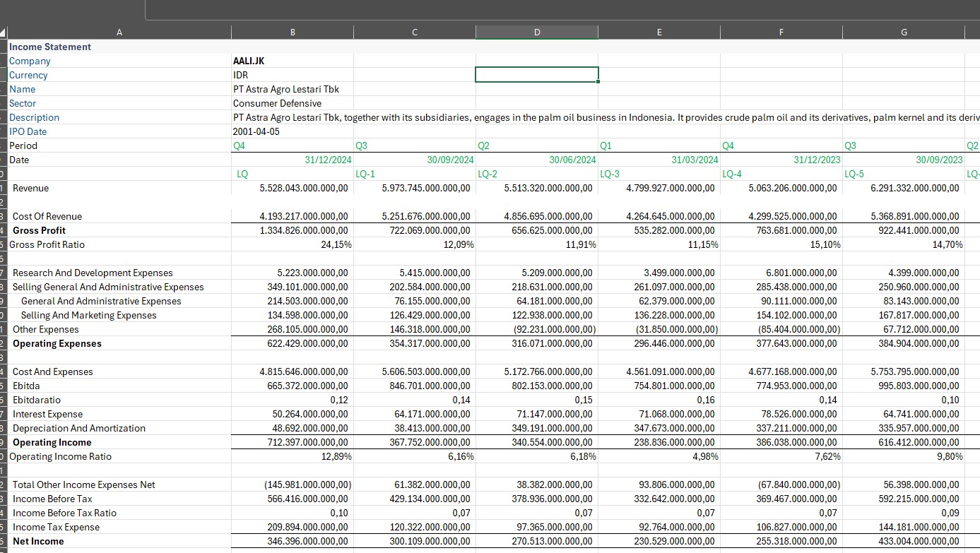Select column G header
Viewport: 980px width, 553px height.
click(904, 32)
